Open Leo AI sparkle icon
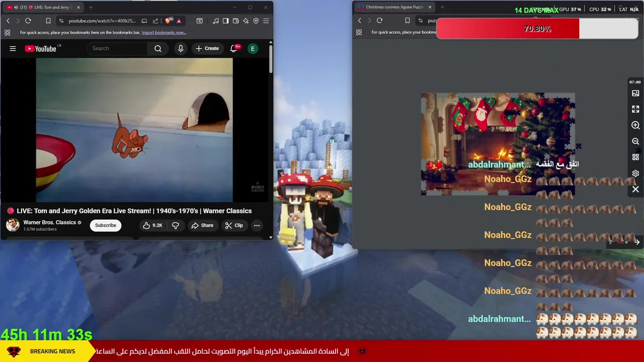644x362 pixels. [x=246, y=21]
